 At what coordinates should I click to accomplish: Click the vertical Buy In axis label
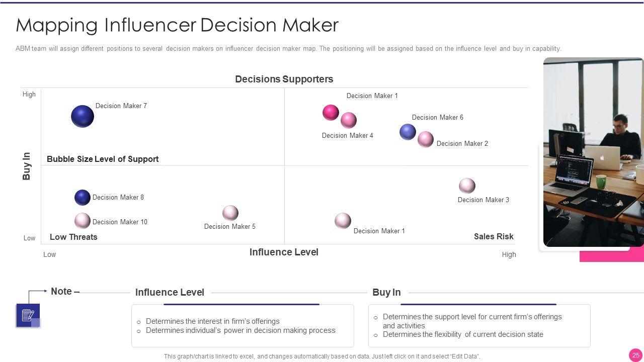tap(27, 166)
